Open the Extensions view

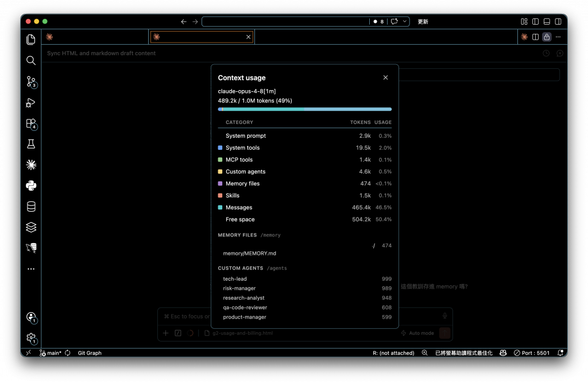(31, 124)
